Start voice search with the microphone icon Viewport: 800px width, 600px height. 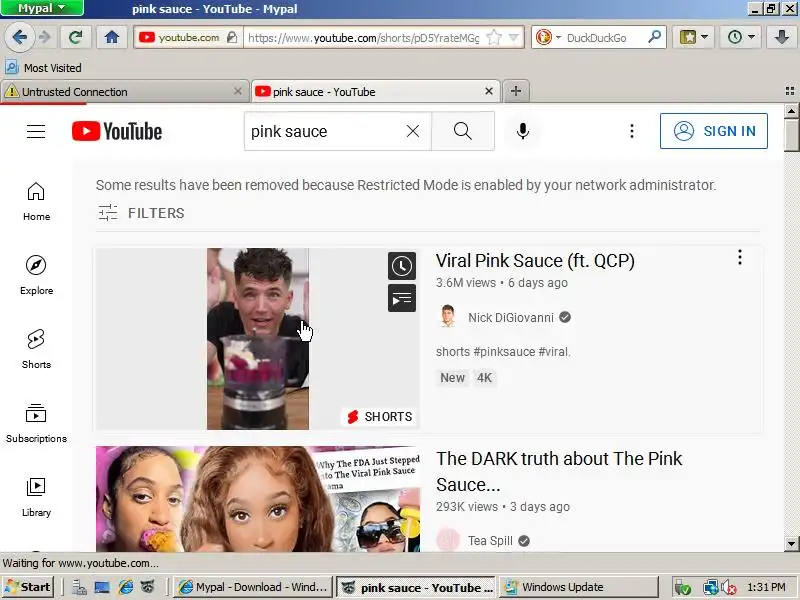(522, 131)
